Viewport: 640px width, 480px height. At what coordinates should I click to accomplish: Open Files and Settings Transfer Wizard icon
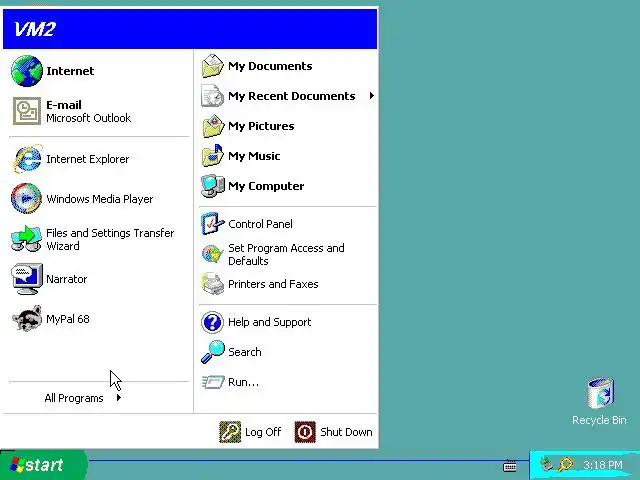point(27,238)
